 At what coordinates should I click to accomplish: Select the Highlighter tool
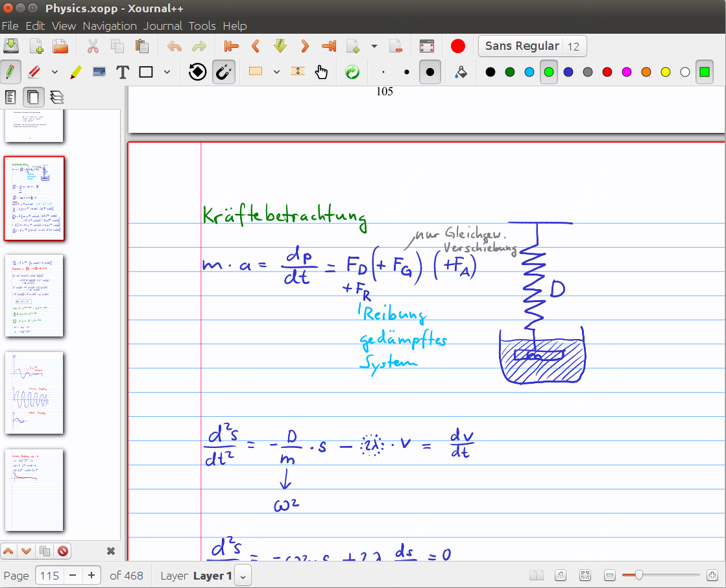pos(75,72)
